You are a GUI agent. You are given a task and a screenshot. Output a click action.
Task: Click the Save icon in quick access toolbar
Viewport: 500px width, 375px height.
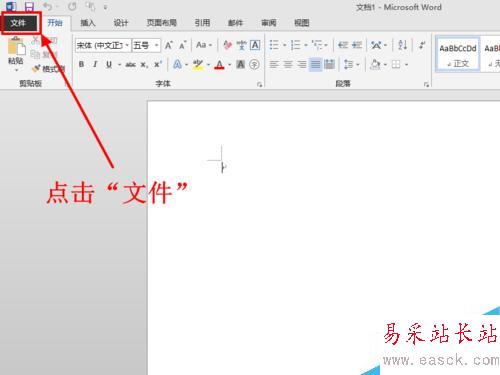click(x=29, y=6)
